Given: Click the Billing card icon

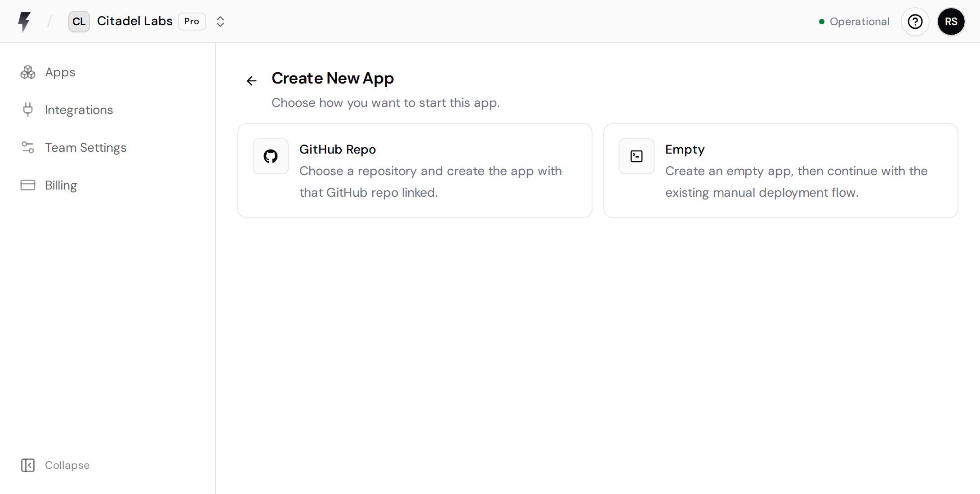Looking at the screenshot, I should pyautogui.click(x=28, y=185).
